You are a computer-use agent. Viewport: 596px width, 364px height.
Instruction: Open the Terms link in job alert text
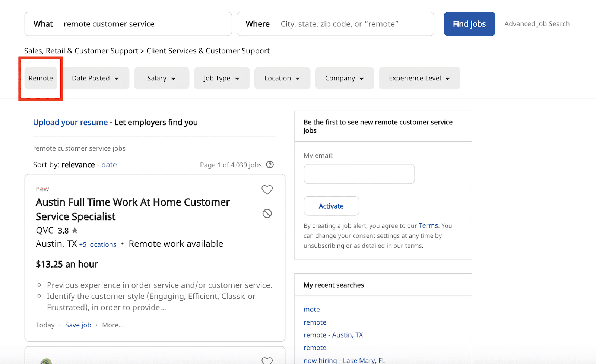pos(428,225)
